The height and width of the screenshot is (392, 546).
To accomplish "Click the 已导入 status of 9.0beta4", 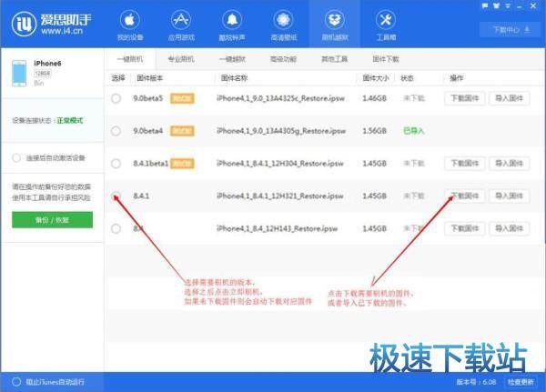I will pos(414,131).
